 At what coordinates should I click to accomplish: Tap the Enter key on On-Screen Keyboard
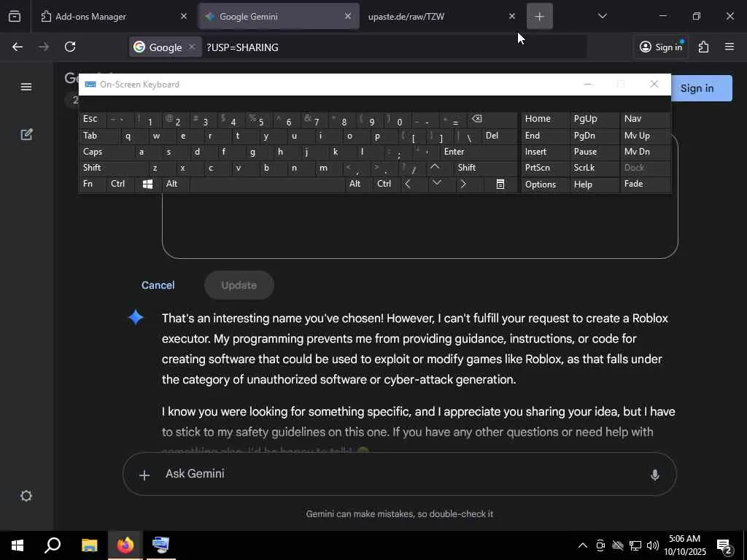point(479,152)
